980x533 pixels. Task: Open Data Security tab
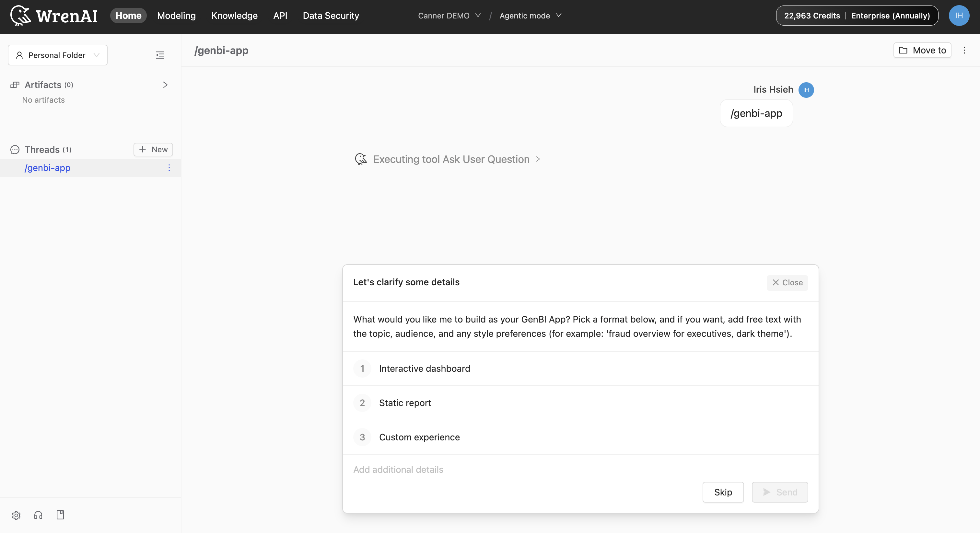click(331, 16)
